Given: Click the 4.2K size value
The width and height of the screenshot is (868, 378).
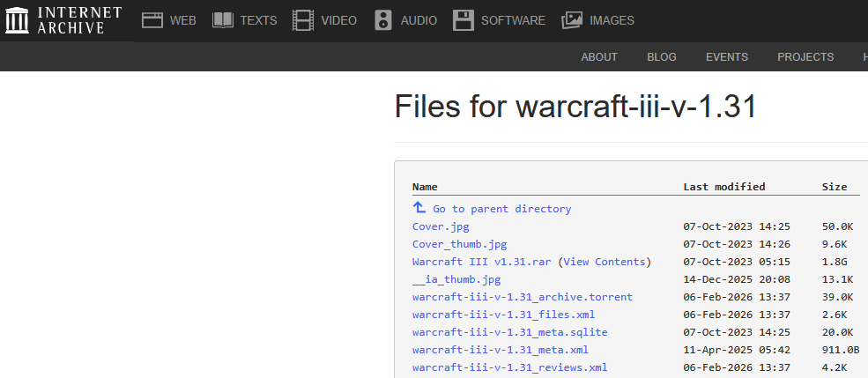Looking at the screenshot, I should click(835, 368).
